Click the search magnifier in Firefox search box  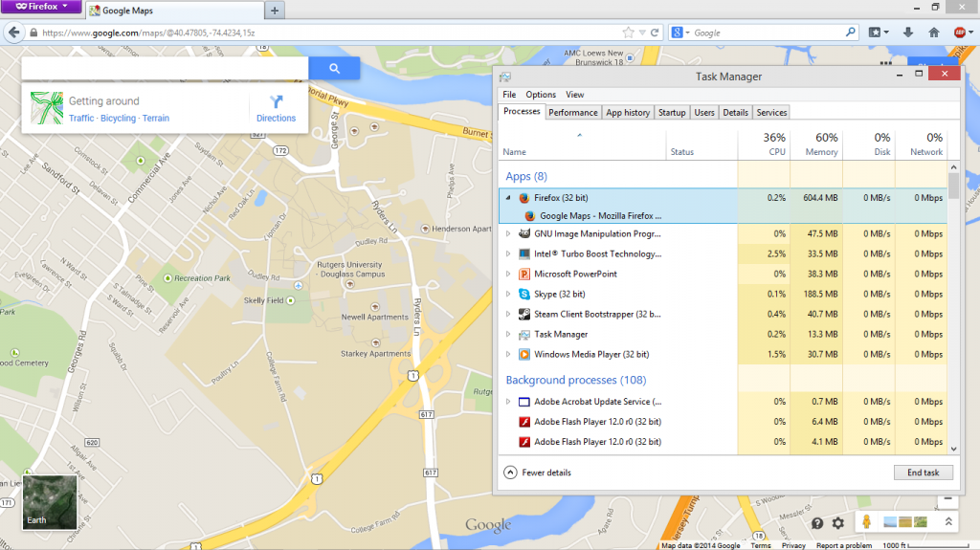coord(850,33)
